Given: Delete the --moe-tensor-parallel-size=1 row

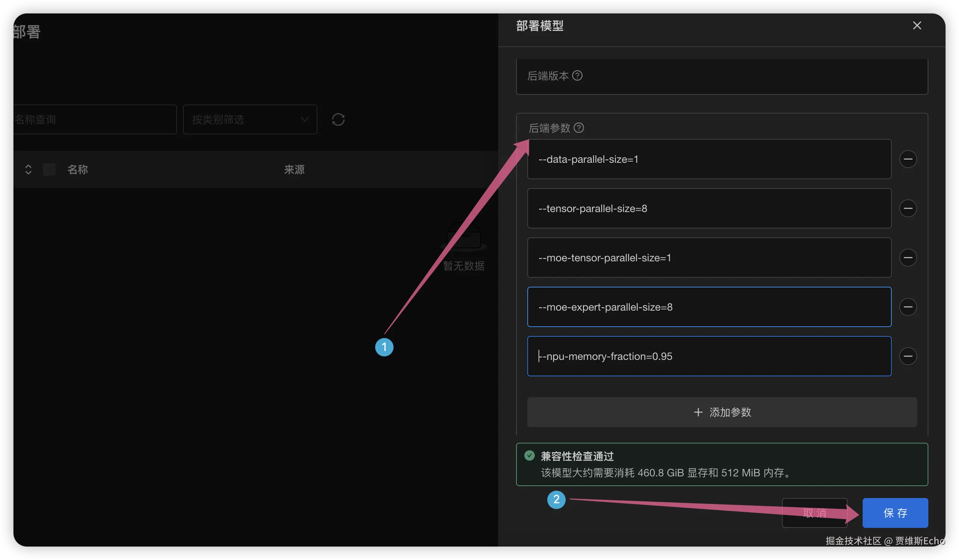Looking at the screenshot, I should click(x=907, y=258).
